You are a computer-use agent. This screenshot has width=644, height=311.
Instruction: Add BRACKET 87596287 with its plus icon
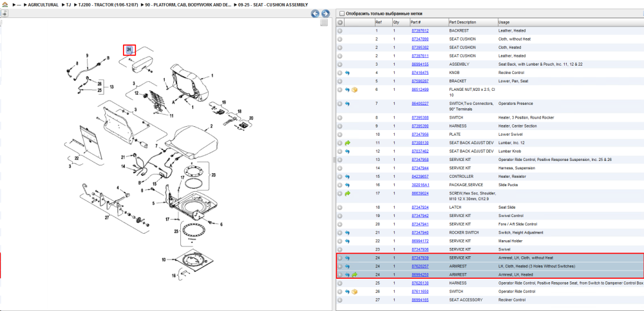(340, 81)
